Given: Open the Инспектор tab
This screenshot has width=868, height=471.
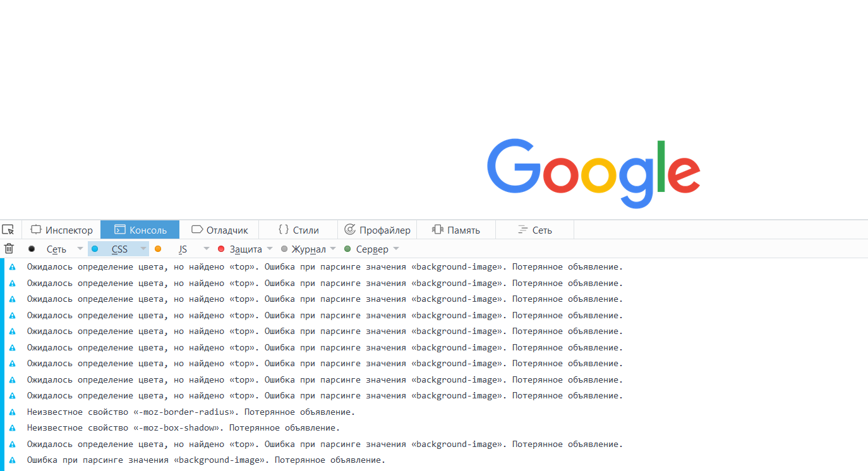Looking at the screenshot, I should coord(62,230).
